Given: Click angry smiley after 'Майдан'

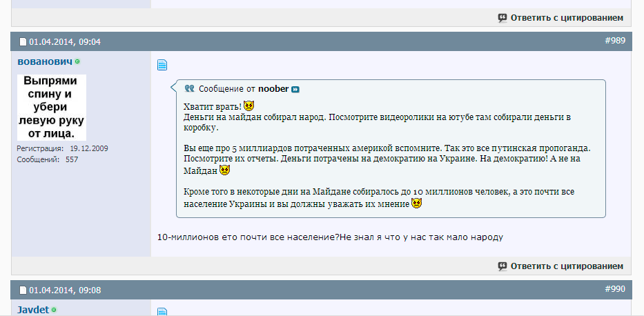Looking at the screenshot, I should click(224, 170).
